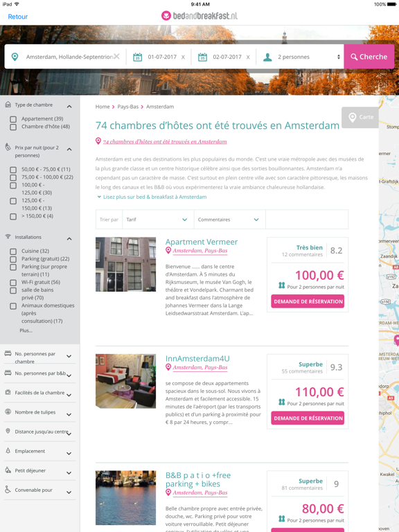The height and width of the screenshot is (532, 399).
Task: Clear the 02-07-2017 date
Action: coord(248,57)
